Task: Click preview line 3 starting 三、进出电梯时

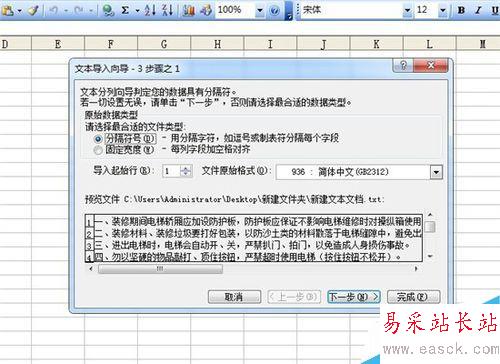Action: pyautogui.click(x=252, y=245)
